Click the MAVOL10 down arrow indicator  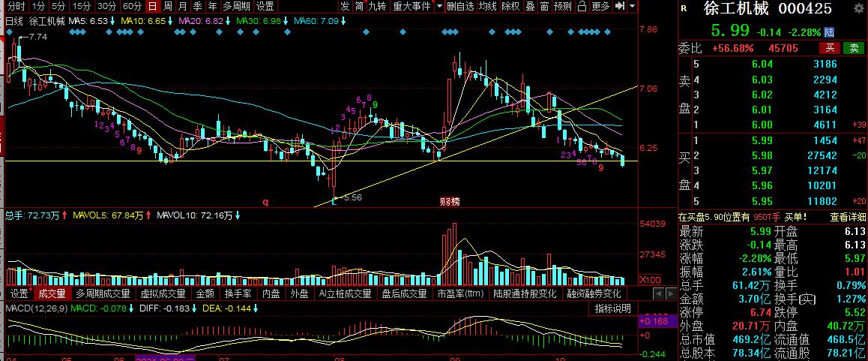click(236, 215)
